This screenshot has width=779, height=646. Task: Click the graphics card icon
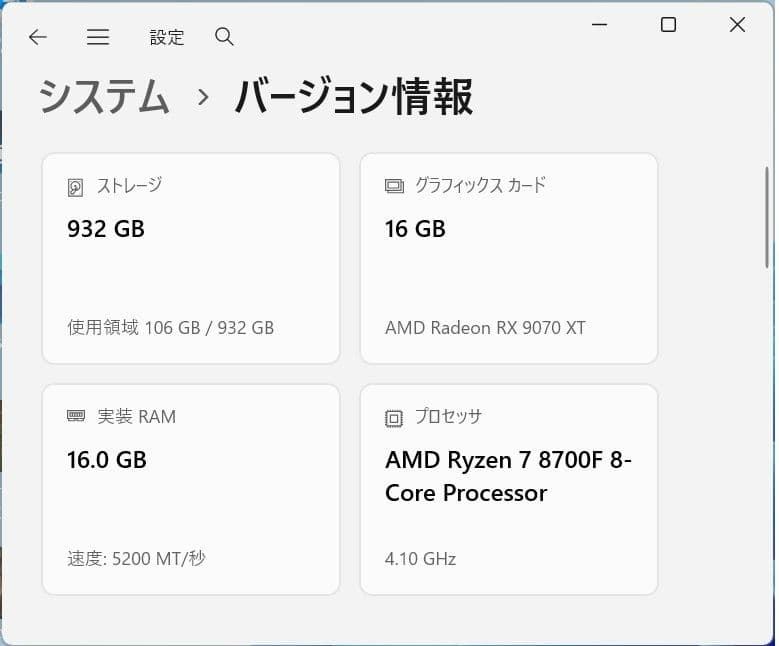[394, 186]
